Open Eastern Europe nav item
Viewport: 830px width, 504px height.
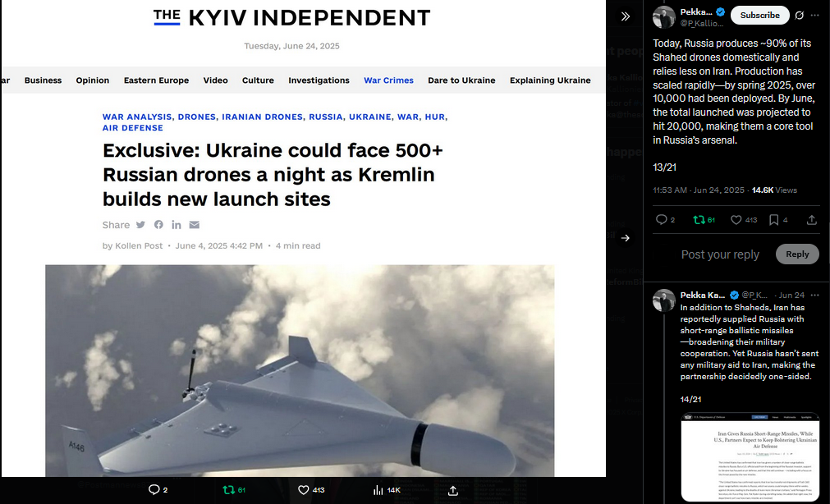pyautogui.click(x=156, y=80)
